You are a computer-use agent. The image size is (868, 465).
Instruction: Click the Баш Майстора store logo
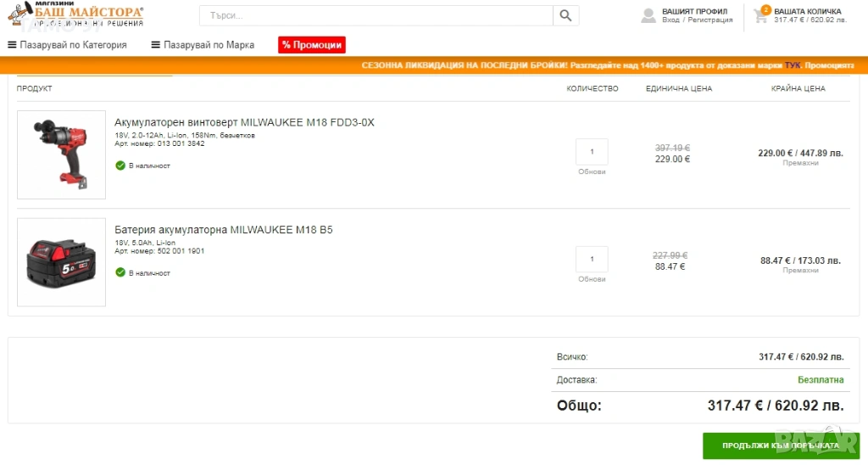coord(75,15)
